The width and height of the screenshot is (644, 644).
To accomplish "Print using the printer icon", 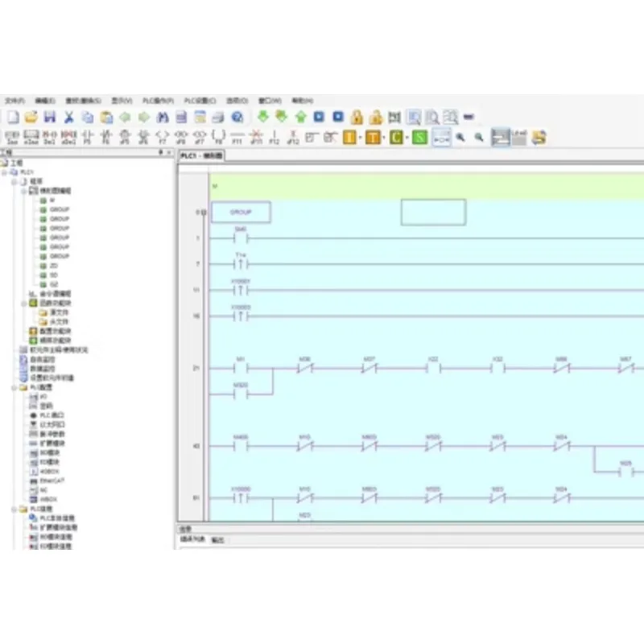I will 218,118.
